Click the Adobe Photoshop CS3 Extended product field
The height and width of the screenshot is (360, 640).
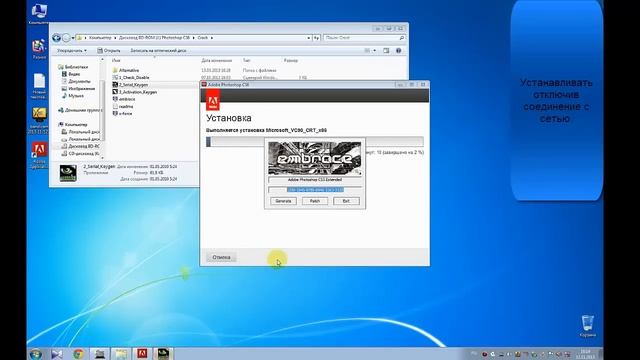coord(315,180)
